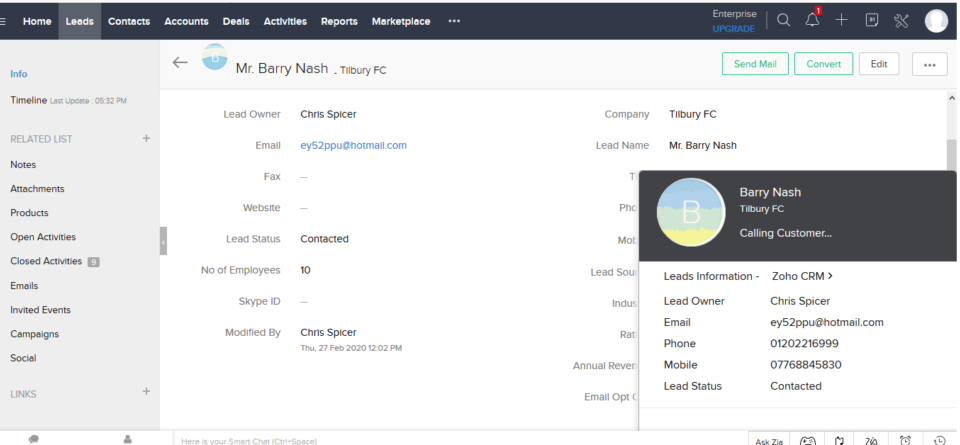Open Closed Activities related list

pyautogui.click(x=46, y=261)
